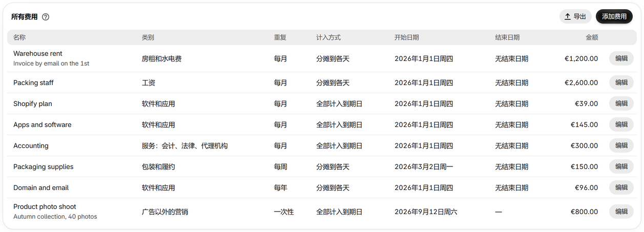644x232 pixels.
Task: Click the category 服务：会计、法律、代理机构
Action: coord(185,145)
